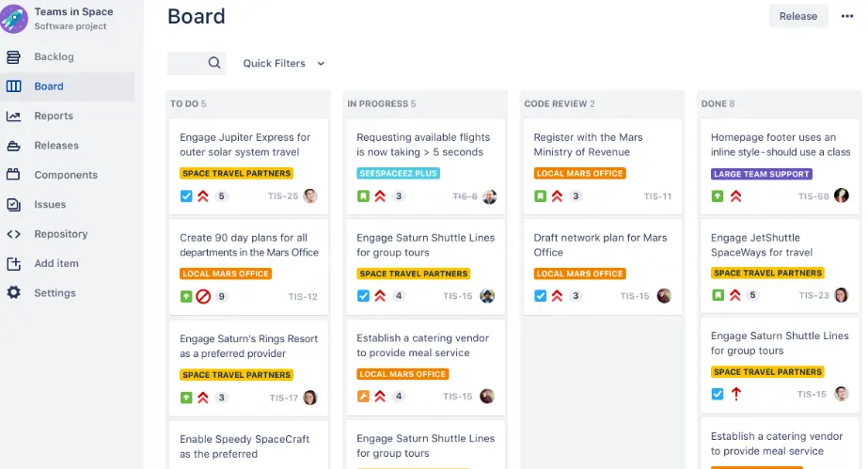Click the wrench icon on catering vendor card
Screen dimensions: 868x469
(363, 396)
